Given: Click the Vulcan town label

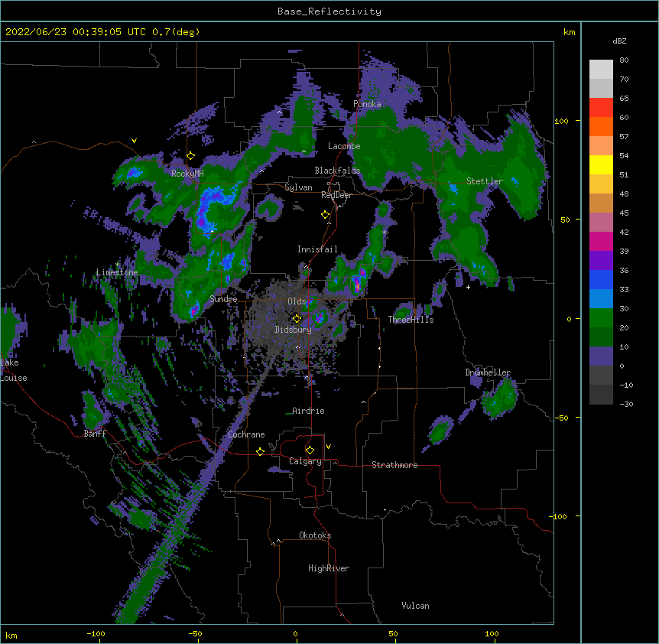Looking at the screenshot, I should pyautogui.click(x=415, y=606).
